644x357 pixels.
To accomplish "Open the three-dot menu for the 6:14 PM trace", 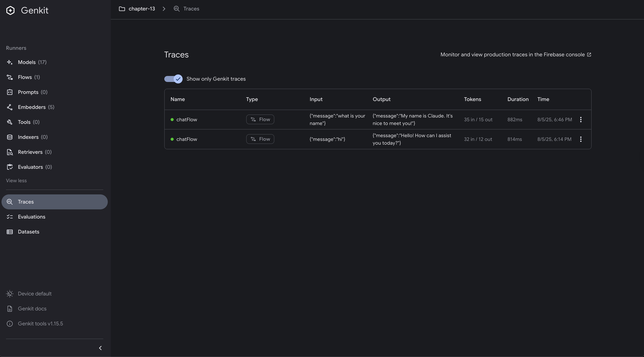I will point(581,139).
